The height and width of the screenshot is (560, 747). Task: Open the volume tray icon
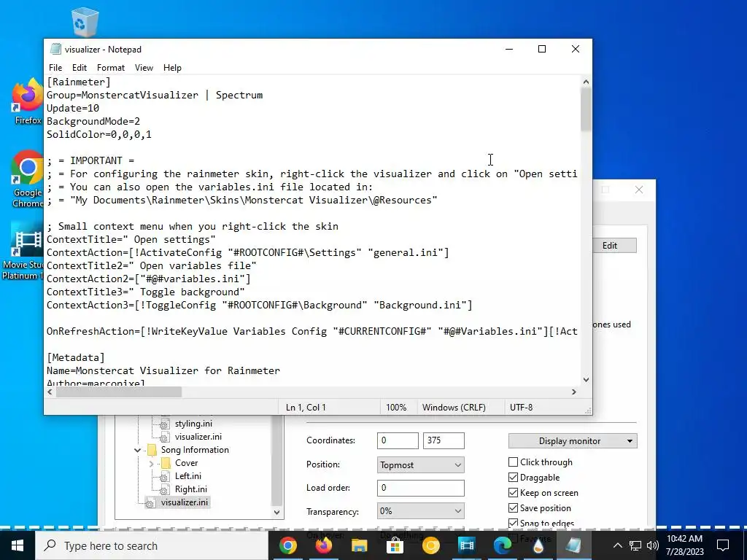(653, 545)
